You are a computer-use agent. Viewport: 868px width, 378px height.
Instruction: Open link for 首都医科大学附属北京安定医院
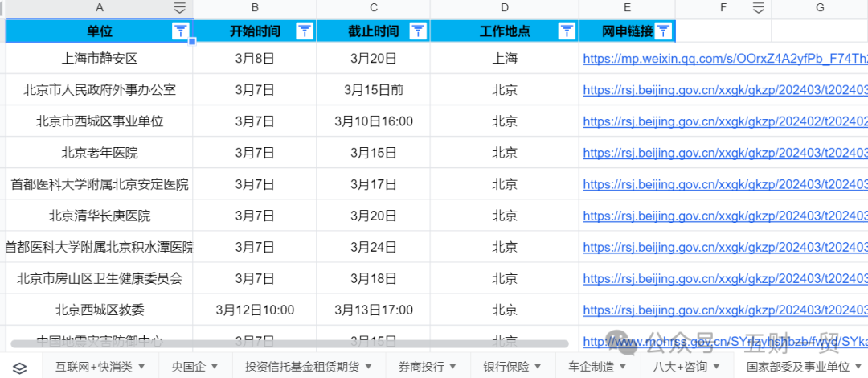(x=725, y=184)
